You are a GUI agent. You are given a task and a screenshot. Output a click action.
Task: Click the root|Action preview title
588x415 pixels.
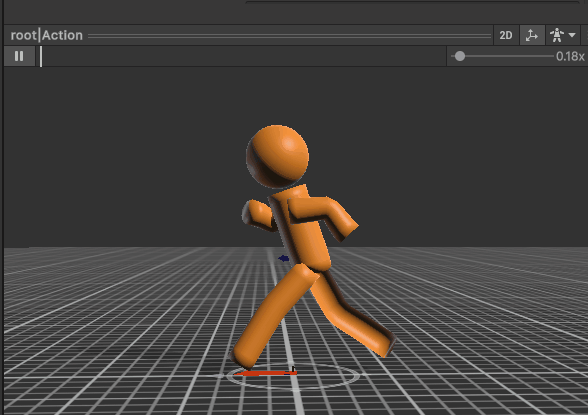coord(46,35)
